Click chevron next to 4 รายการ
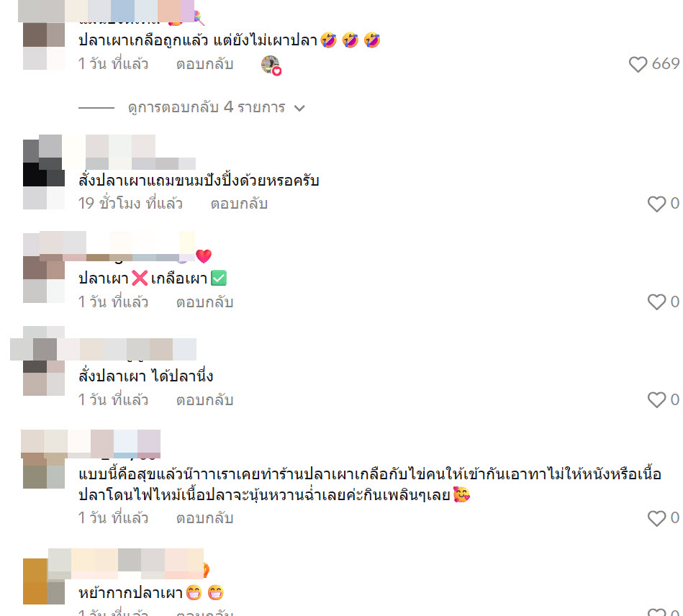 [x=299, y=108]
